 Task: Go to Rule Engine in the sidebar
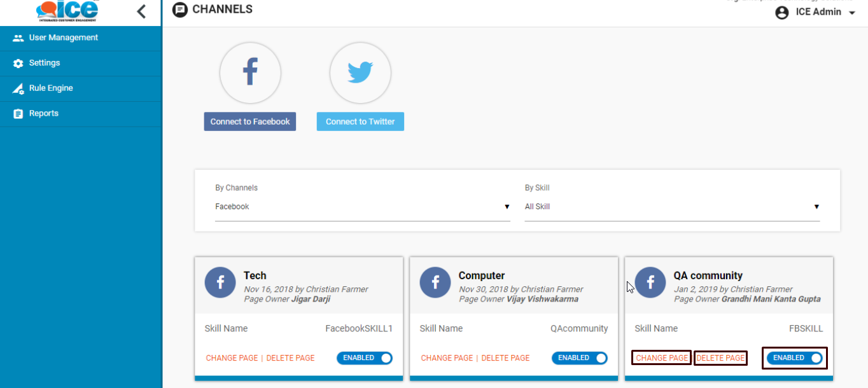(51, 88)
